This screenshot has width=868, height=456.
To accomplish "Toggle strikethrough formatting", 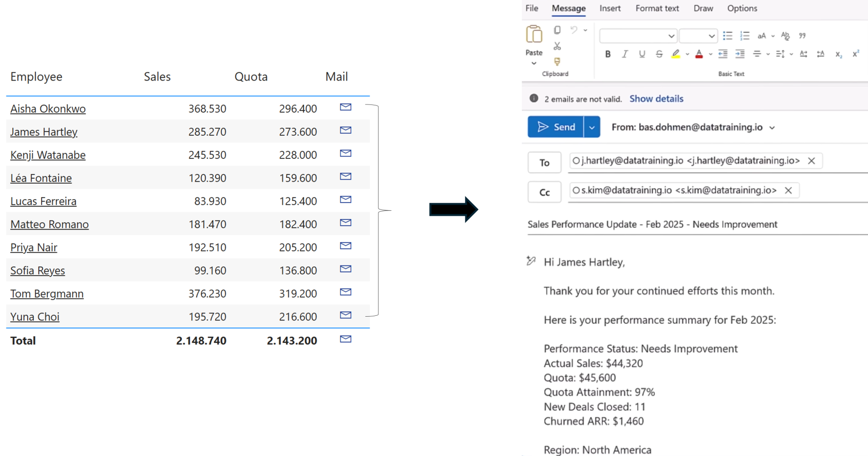I will [x=659, y=54].
